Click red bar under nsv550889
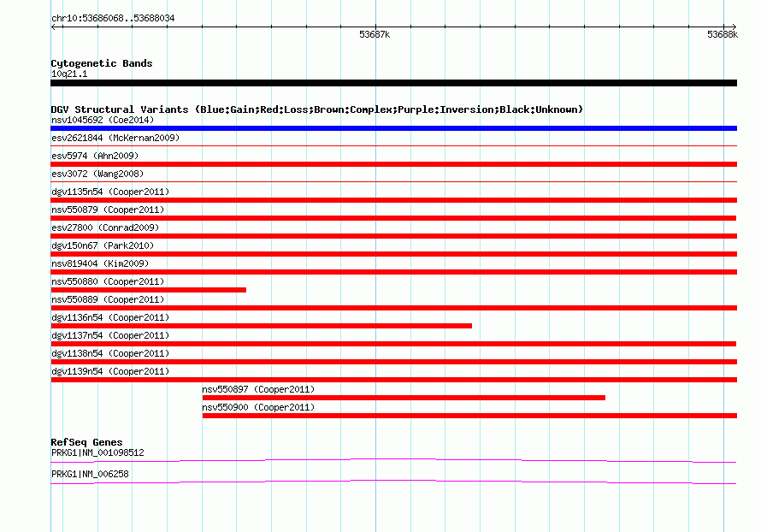The width and height of the screenshot is (761, 532). click(x=393, y=308)
